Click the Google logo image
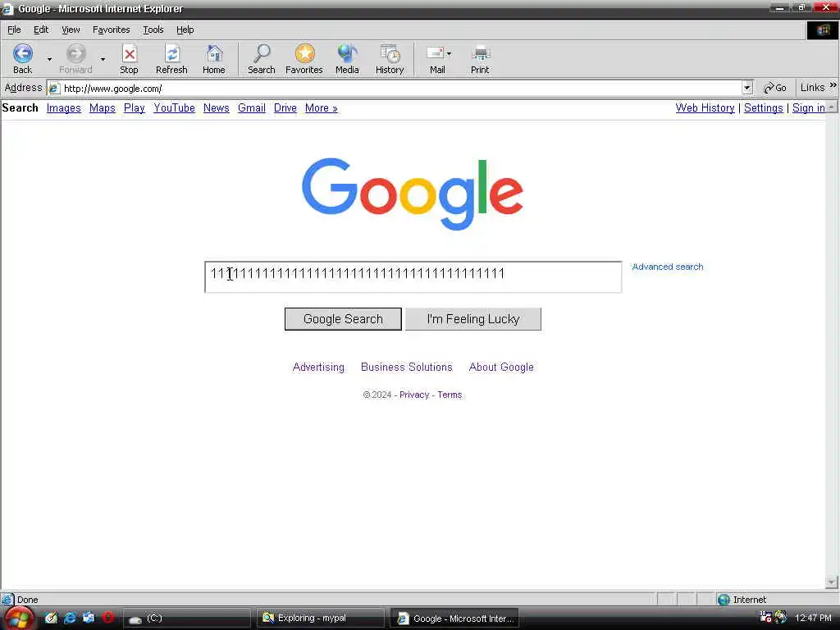Viewport: 840px width, 630px height. pyautogui.click(x=412, y=194)
